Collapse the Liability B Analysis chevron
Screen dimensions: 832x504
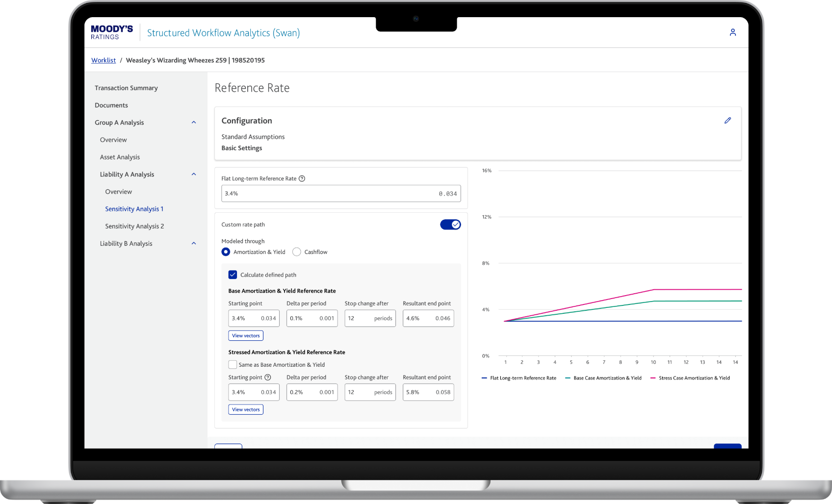[194, 244]
